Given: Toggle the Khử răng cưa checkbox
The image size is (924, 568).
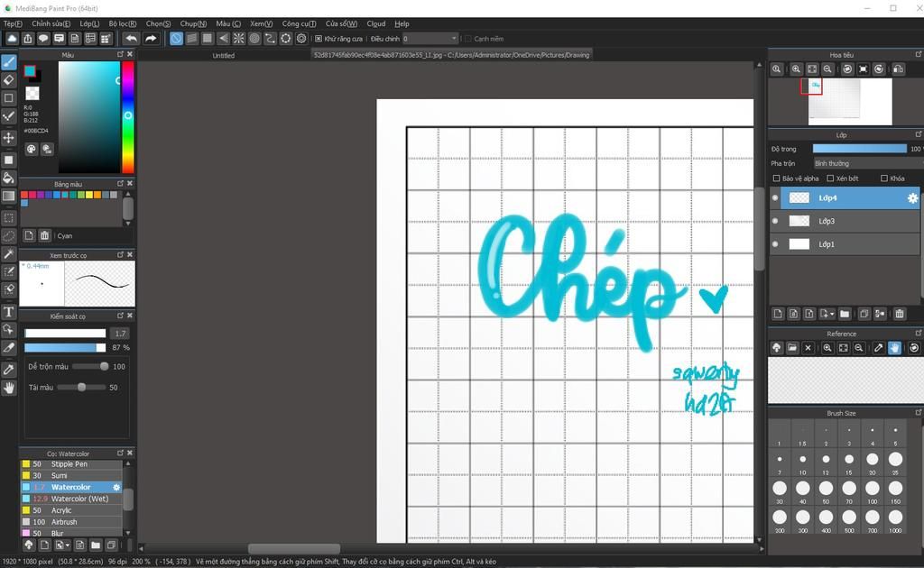Looking at the screenshot, I should click(319, 39).
